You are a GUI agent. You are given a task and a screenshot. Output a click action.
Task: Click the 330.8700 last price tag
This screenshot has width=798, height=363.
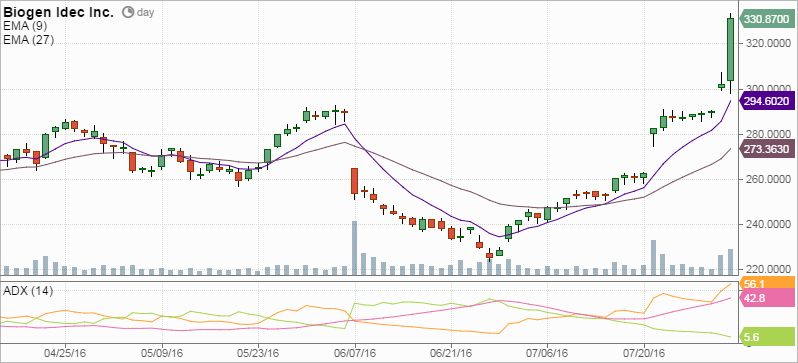point(767,19)
